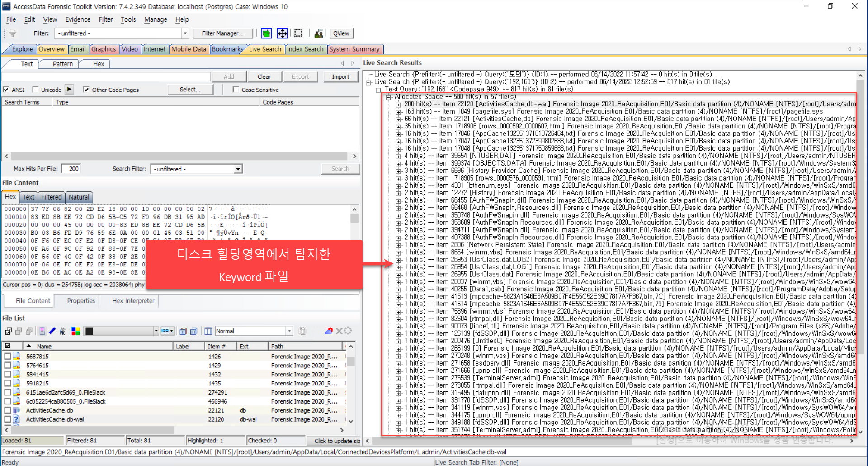Open the Evidence menu
Viewport: 868px width, 466px height.
click(x=78, y=19)
